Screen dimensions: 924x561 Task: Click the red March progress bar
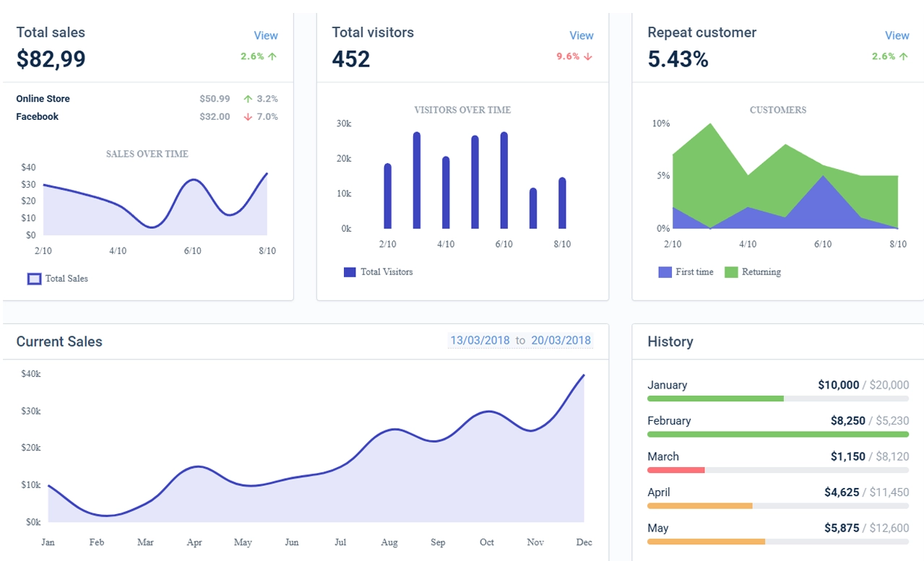click(675, 470)
